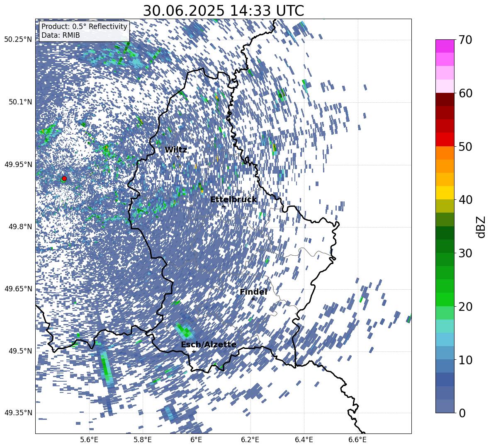The width and height of the screenshot is (491, 448).
Task: Click the 5.6°E longitude tick label
Action: point(89,440)
